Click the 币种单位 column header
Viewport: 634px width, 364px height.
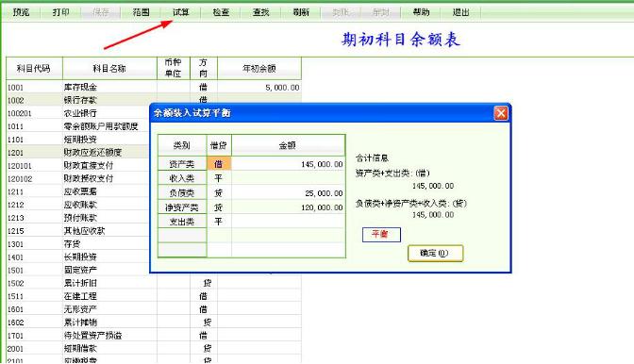tap(173, 68)
